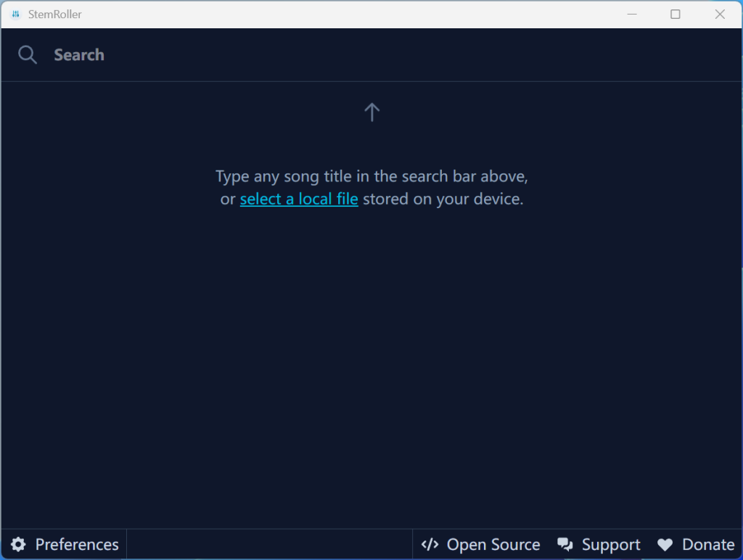Click the empty footer area beside Preferences
743x560 pixels.
point(268,545)
